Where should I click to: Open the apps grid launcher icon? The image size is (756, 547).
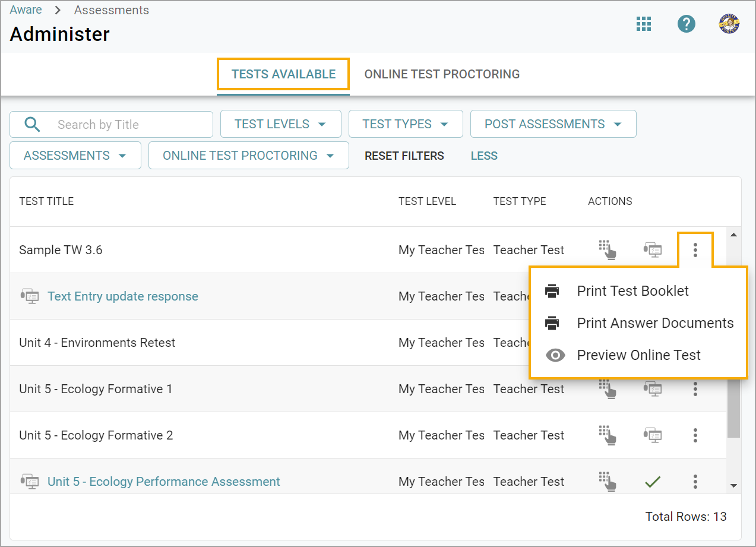[644, 24]
